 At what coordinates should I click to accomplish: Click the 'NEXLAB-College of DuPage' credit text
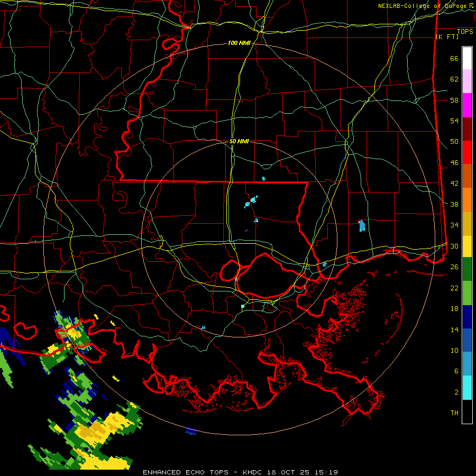[x=423, y=6]
